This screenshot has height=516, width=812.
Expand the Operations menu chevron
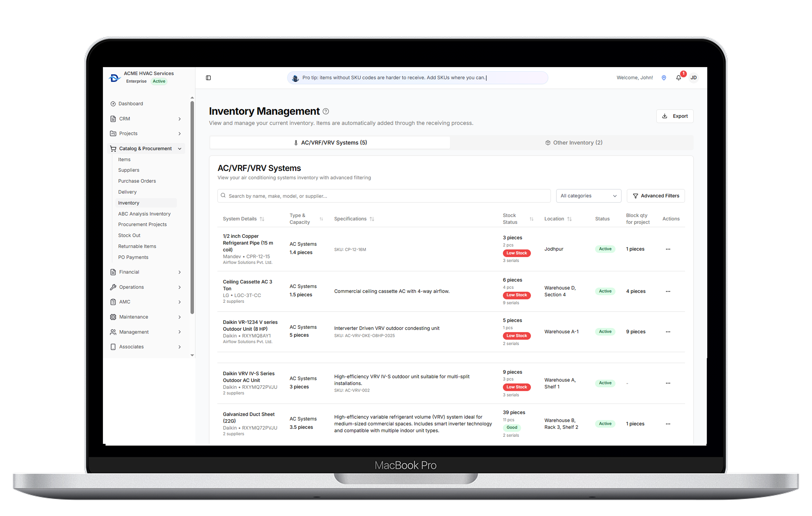[x=180, y=287]
